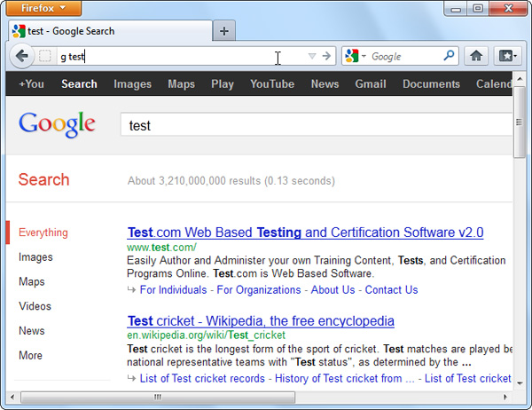
Task: Click the Firefox back arrow button
Action: point(22,56)
